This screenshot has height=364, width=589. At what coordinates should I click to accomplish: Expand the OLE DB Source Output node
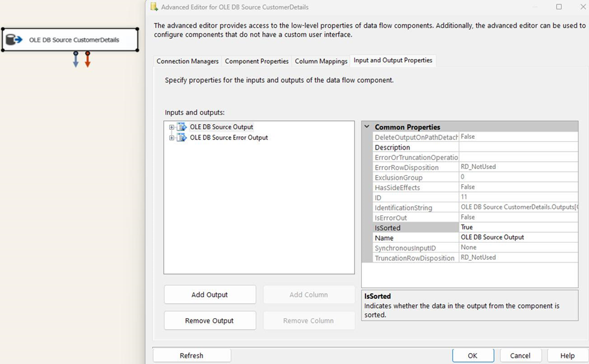point(172,127)
